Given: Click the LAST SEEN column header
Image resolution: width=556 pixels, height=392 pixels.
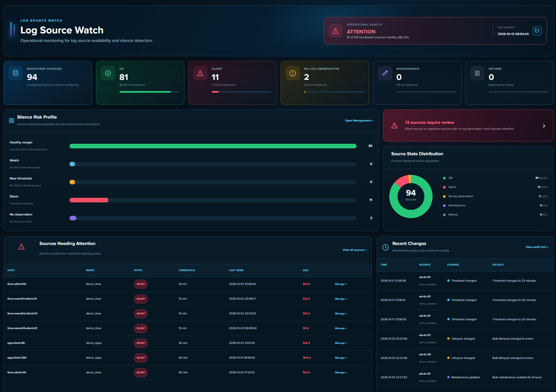Looking at the screenshot, I should coord(236,271).
